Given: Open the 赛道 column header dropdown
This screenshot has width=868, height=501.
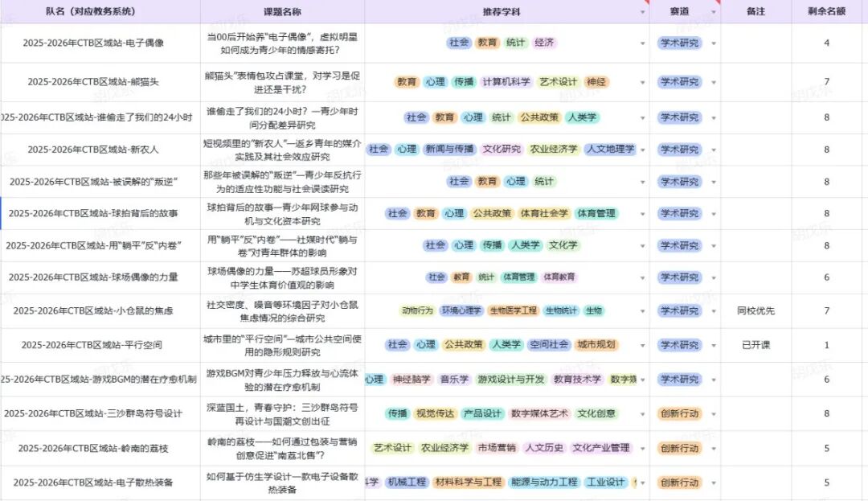Looking at the screenshot, I should [x=712, y=10].
